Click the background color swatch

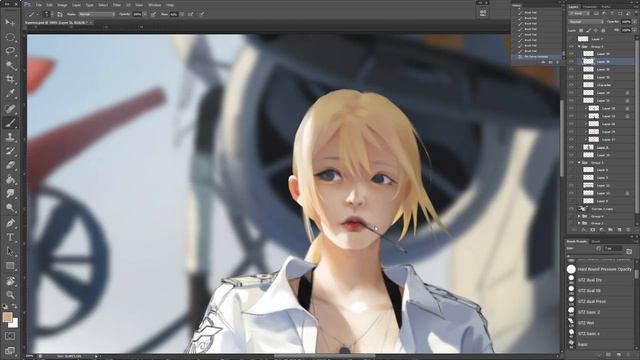coord(14,323)
